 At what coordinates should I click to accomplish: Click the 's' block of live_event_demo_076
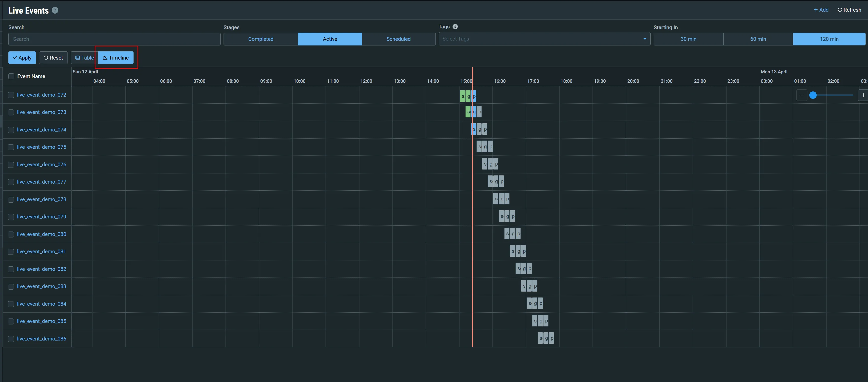coord(485,164)
